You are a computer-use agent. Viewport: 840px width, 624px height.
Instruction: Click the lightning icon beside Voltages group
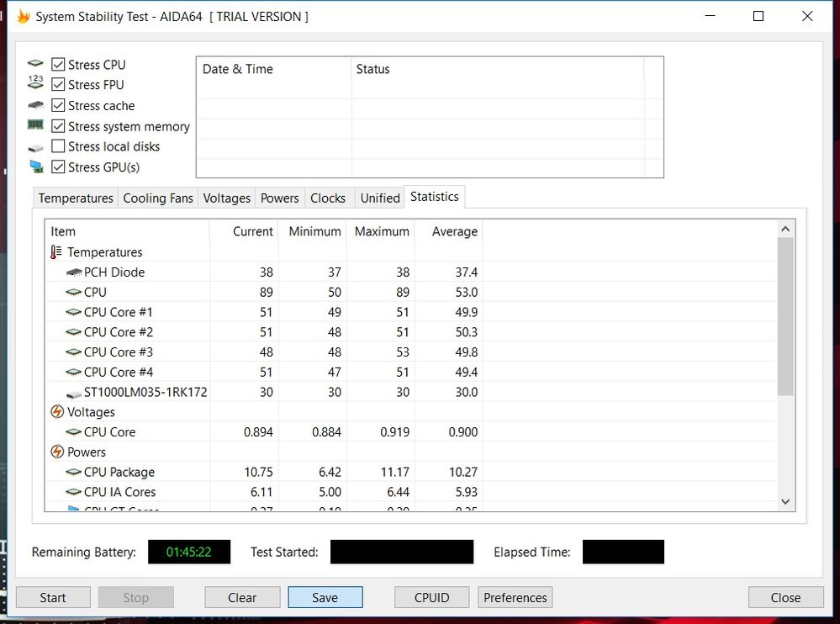point(57,412)
